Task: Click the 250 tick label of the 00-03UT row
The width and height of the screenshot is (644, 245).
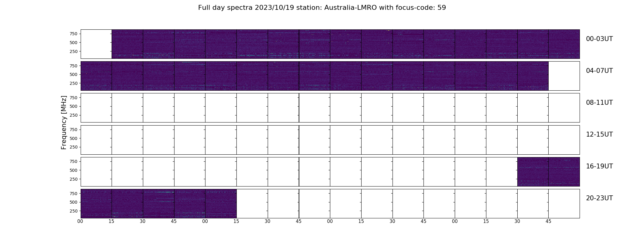Action: [x=73, y=51]
